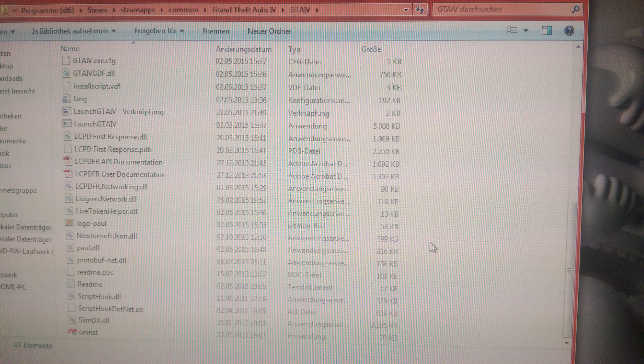Select the LCPDFR API Documentation PDF icon
This screenshot has height=364, width=644.
point(68,161)
